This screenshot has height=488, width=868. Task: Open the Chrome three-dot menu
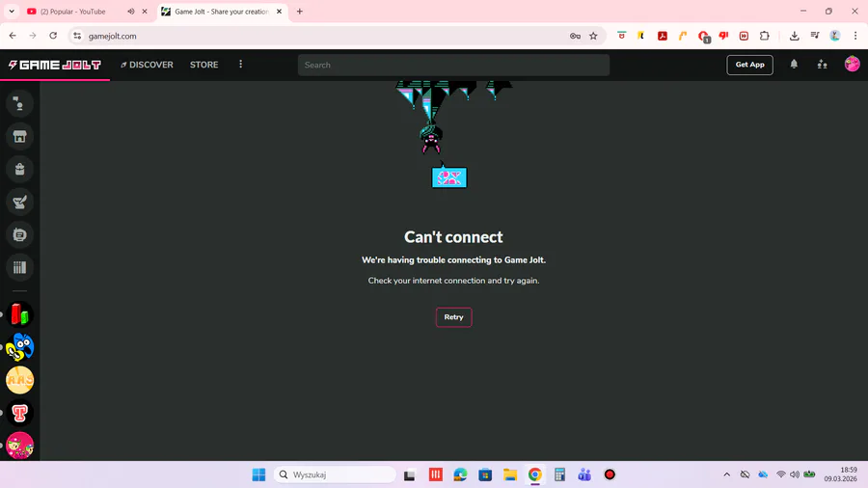click(x=855, y=36)
